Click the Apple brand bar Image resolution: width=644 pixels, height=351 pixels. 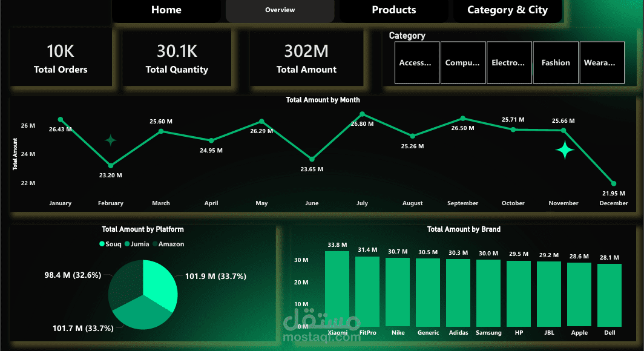click(579, 294)
